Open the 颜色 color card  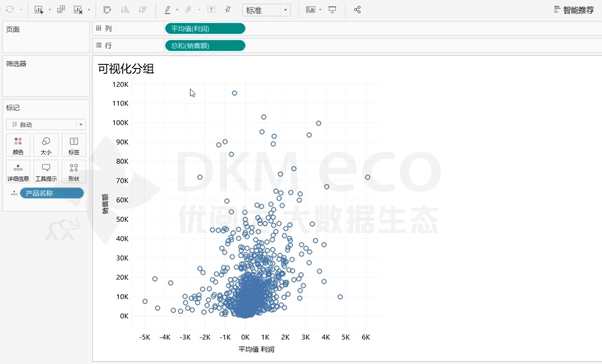point(18,145)
